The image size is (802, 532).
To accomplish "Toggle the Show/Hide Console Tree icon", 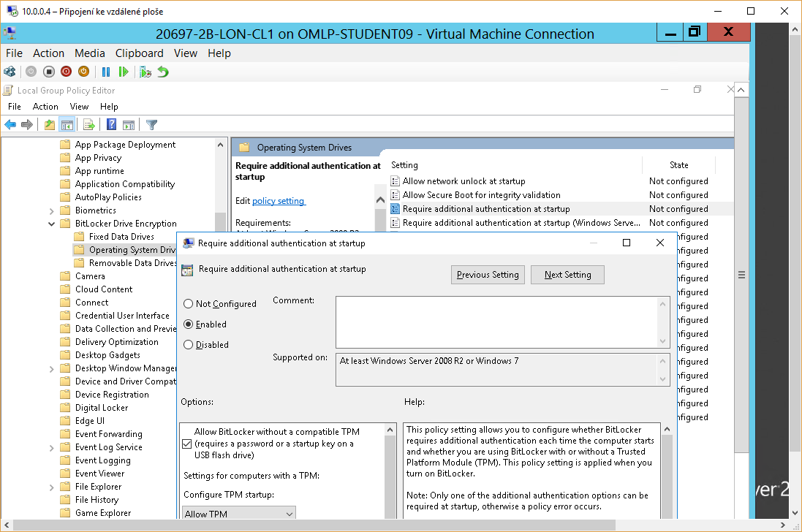I will click(x=67, y=124).
